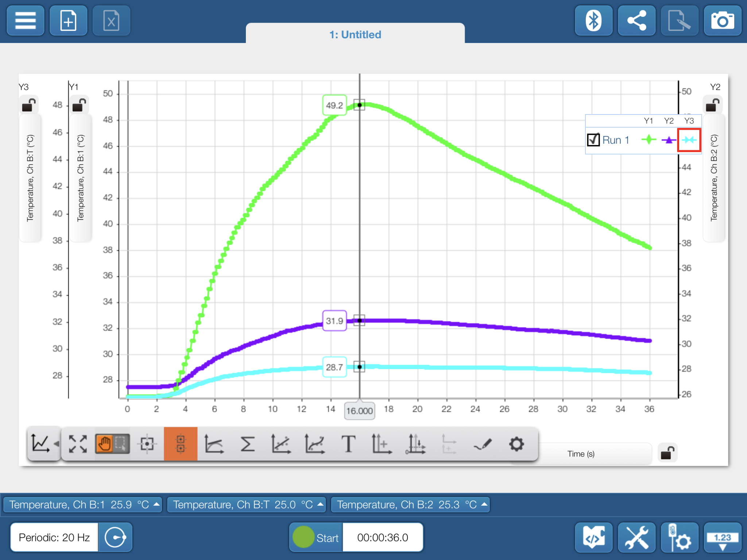Expand Temperature Ch B:T dropdown arrow
The image size is (747, 560).
point(320,505)
